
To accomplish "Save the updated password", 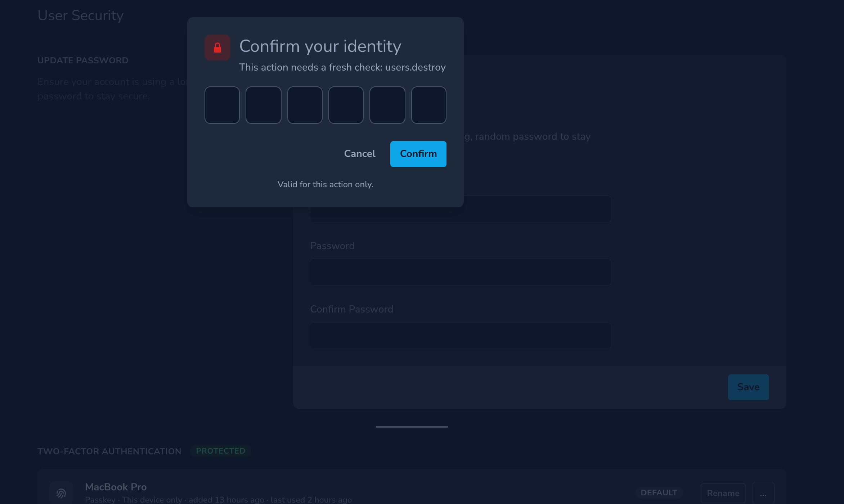I will coord(749,387).
